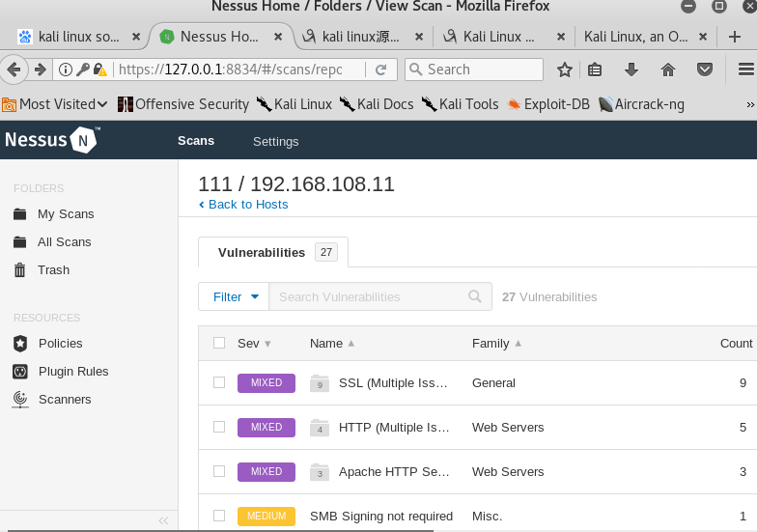The height and width of the screenshot is (532, 757).
Task: Show more bookmarks overflow chevron
Action: coord(750,104)
